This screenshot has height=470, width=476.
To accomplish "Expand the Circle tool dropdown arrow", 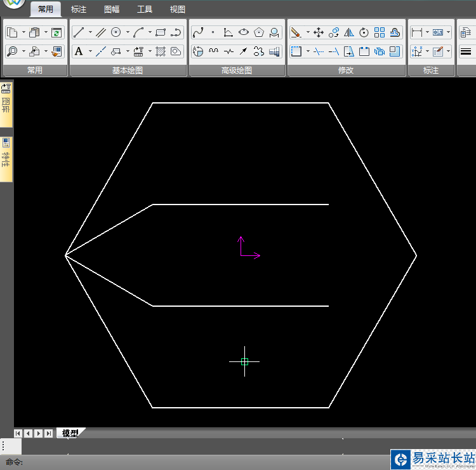I will 128,32.
